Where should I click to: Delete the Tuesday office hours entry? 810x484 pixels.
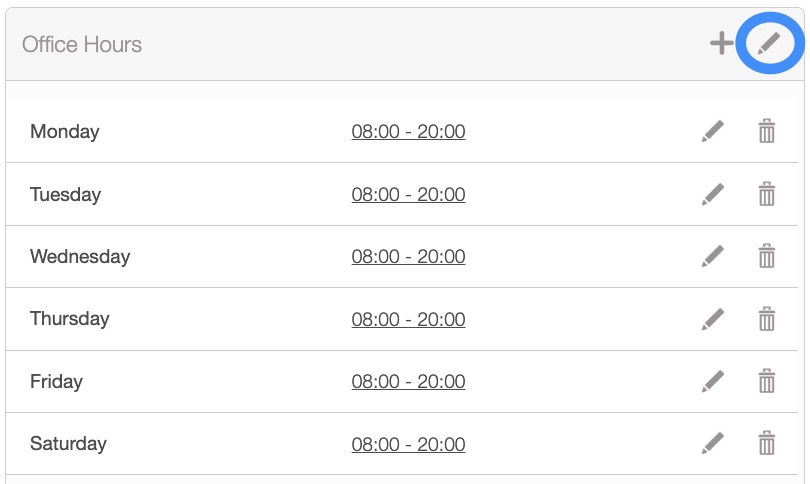pyautogui.click(x=767, y=194)
